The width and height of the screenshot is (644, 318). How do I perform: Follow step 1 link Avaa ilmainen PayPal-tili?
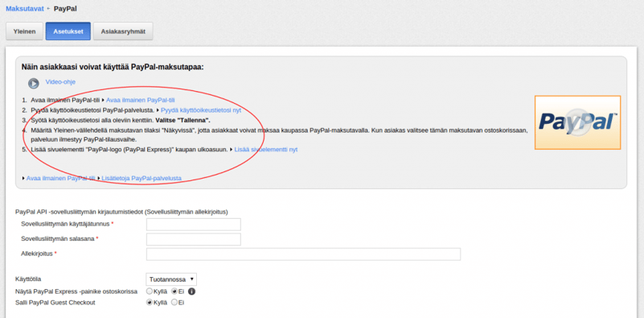point(141,100)
